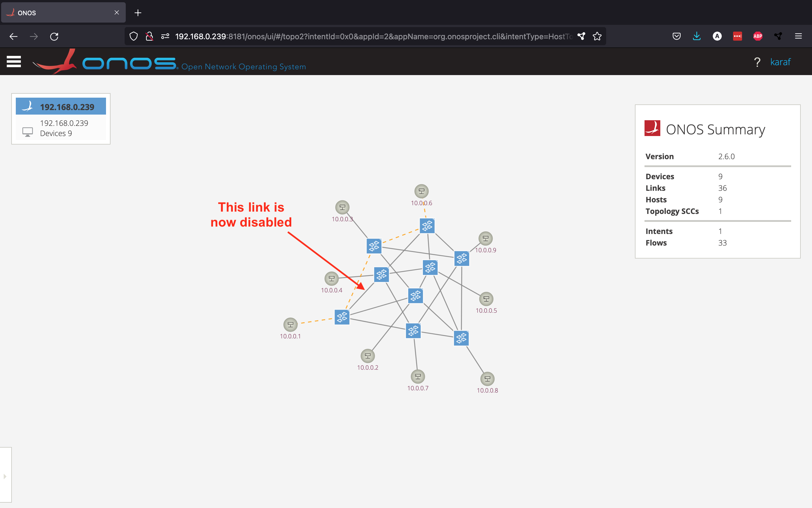This screenshot has height=508, width=812.
Task: Select the switch connected to host 10.0.0.3
Action: click(x=374, y=246)
